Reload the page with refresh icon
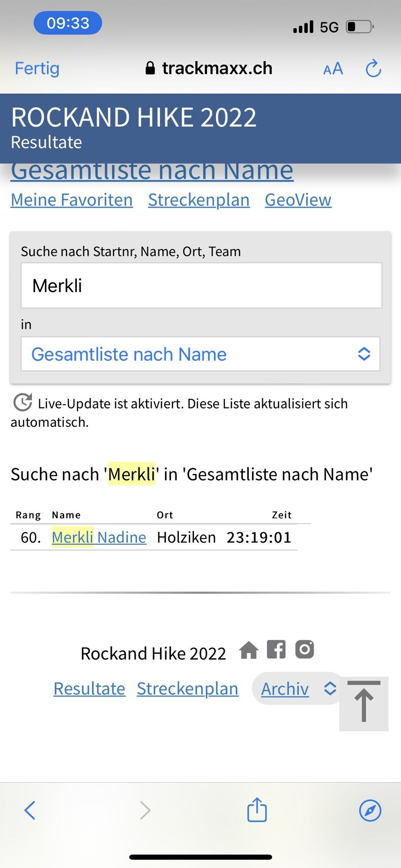 click(373, 69)
